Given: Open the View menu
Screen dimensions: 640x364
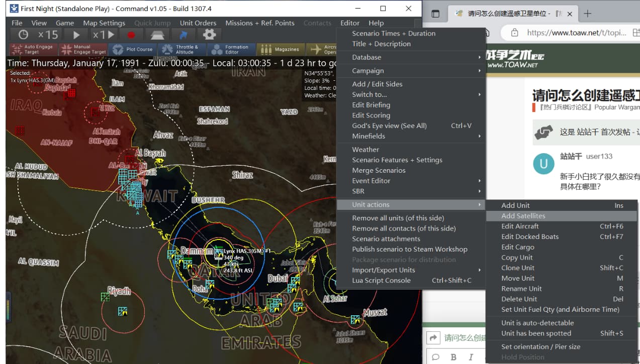Looking at the screenshot, I should click(39, 23).
